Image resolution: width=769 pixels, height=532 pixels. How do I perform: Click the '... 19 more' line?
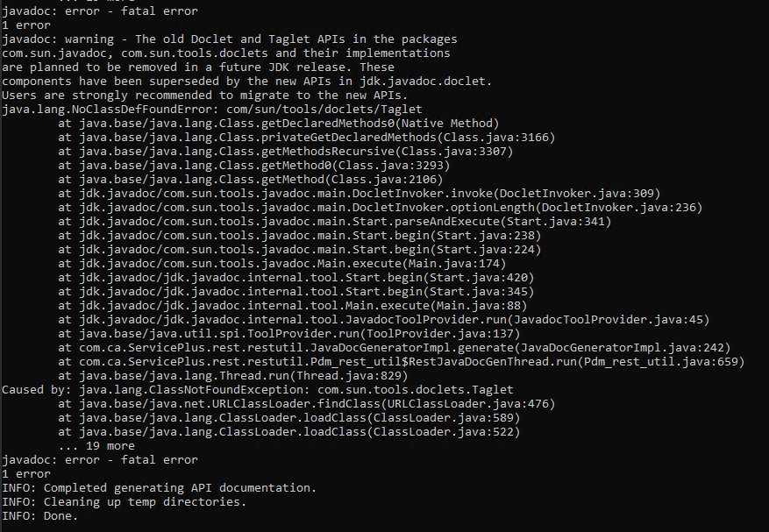point(96,446)
